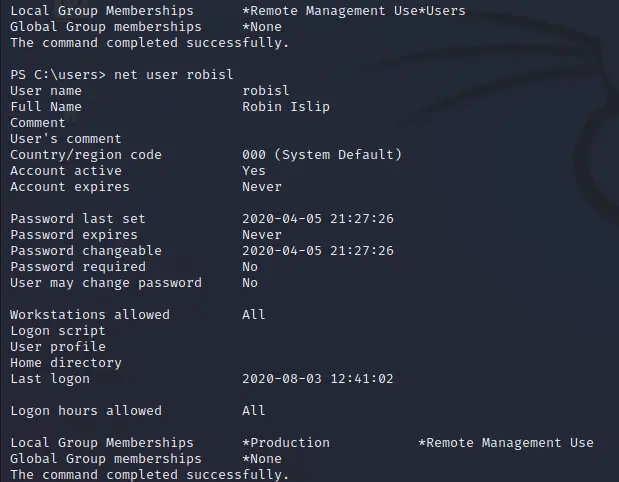Image resolution: width=619 pixels, height=482 pixels.
Task: Click the "000 (System Default)" value
Action: 322,155
